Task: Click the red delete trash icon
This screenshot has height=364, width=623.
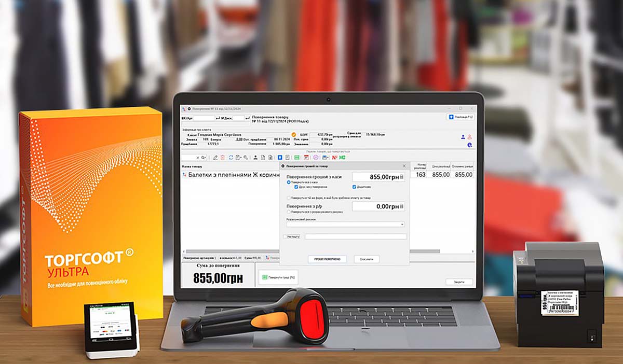Action: tap(223, 157)
